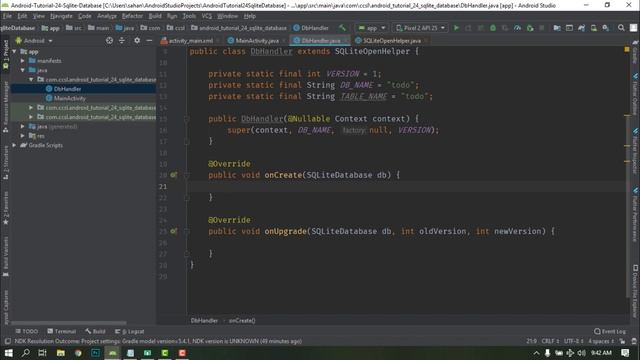Open File Explorer from the taskbar

60,353
